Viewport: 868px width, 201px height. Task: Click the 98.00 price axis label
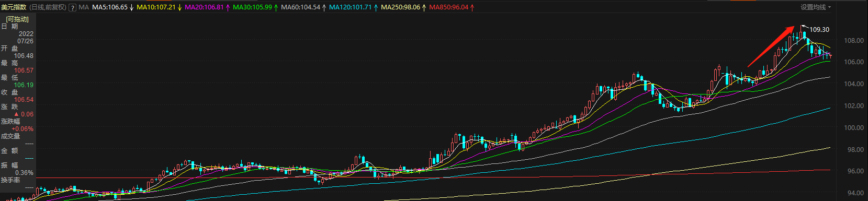854,150
